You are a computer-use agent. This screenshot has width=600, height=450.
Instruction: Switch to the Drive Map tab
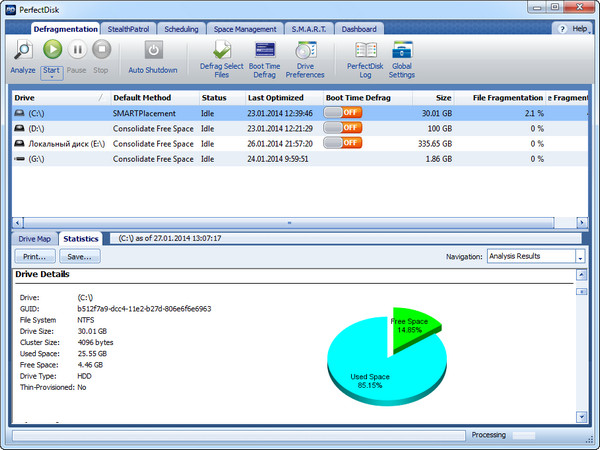click(x=35, y=239)
